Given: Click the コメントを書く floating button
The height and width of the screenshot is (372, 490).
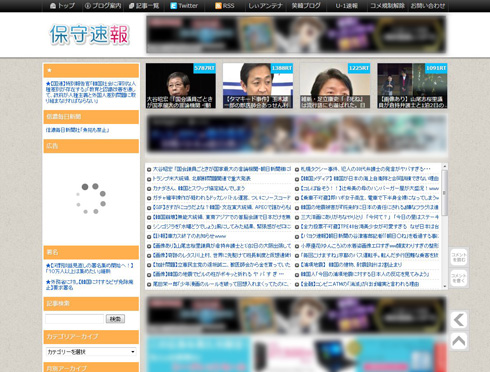Looking at the screenshot, I should point(459,278).
